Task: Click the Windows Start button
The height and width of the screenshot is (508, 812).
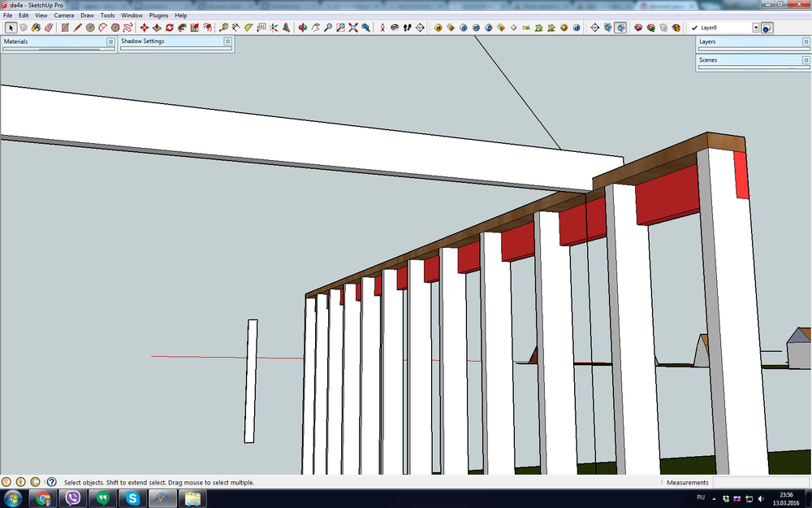Action: pos(13,498)
